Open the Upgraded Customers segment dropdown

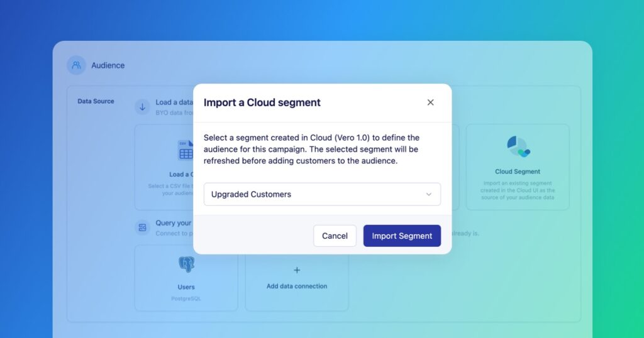point(314,194)
